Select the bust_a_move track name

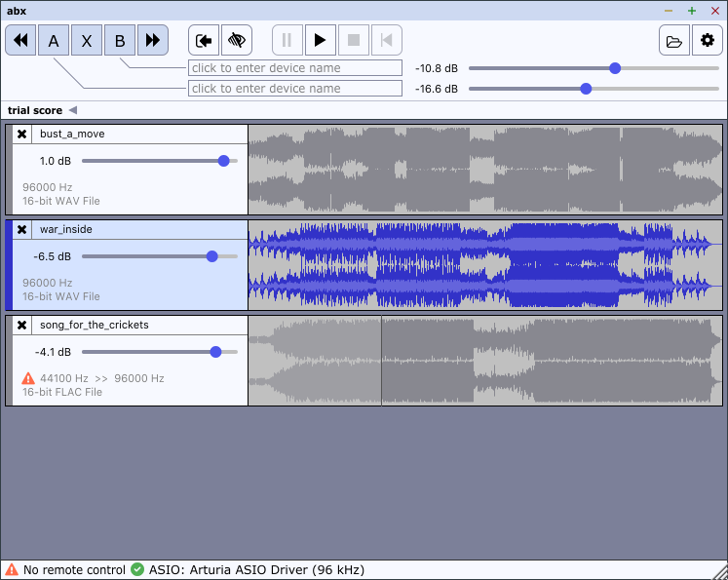coord(72,134)
